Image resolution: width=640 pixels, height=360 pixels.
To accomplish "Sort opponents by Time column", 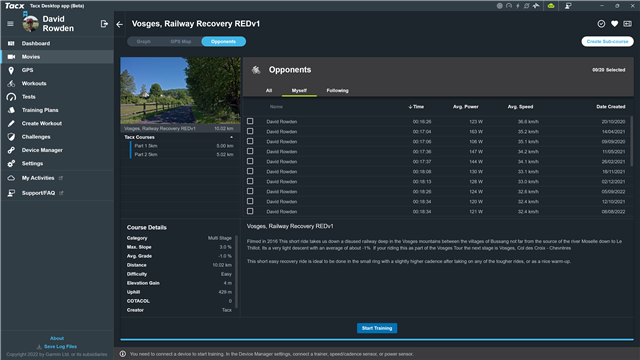I will tap(416, 107).
